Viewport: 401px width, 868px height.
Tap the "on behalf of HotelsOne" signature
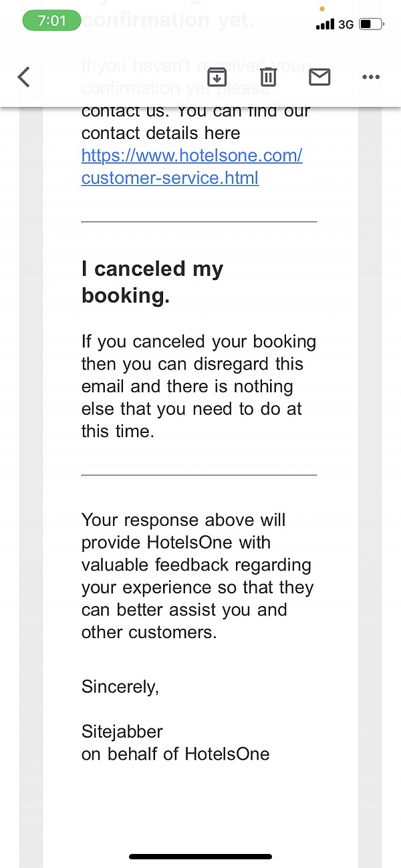175,754
